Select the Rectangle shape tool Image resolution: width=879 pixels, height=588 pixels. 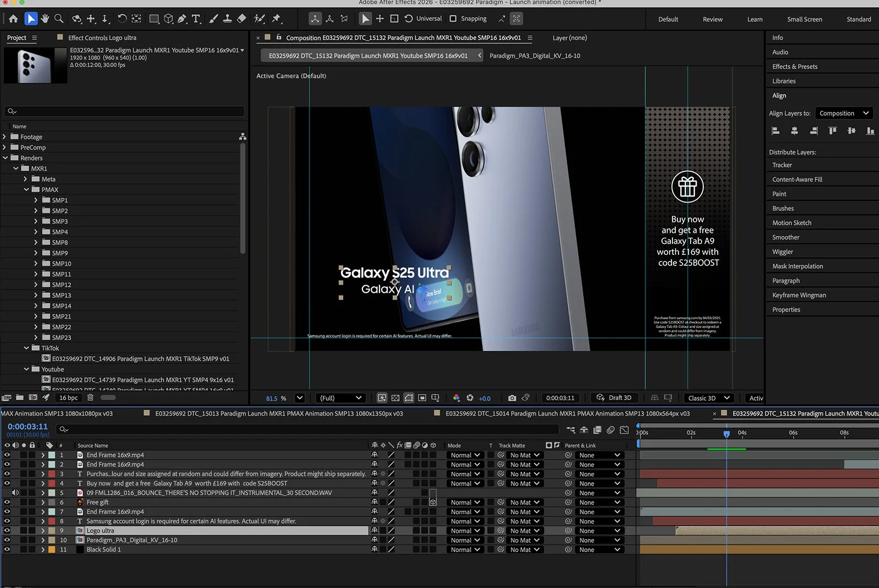click(x=154, y=19)
